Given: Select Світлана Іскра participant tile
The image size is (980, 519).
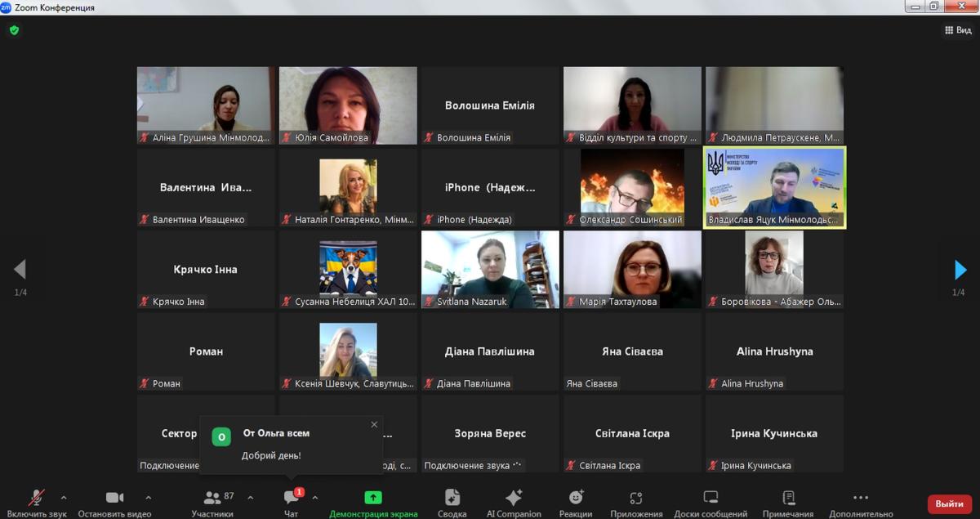Looking at the screenshot, I should [x=632, y=433].
